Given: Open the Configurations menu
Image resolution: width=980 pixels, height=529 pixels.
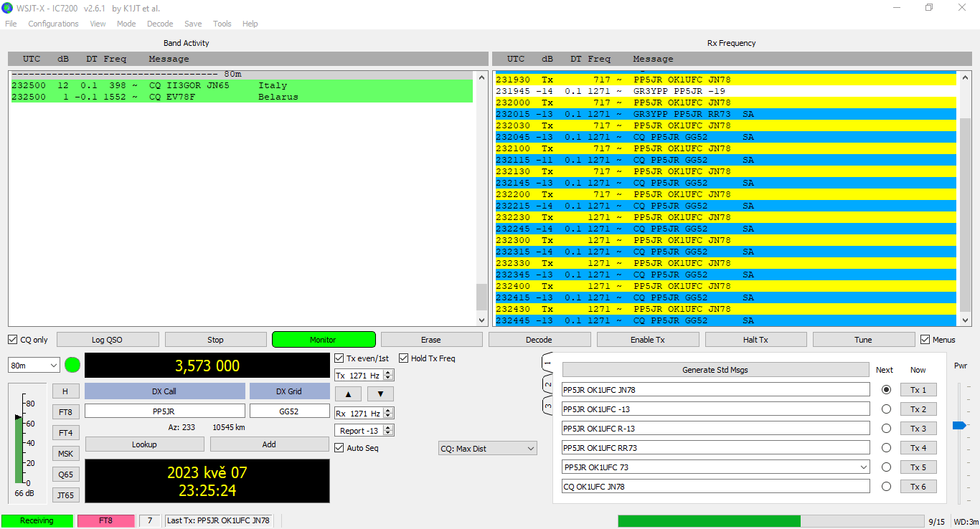Looking at the screenshot, I should 53,24.
